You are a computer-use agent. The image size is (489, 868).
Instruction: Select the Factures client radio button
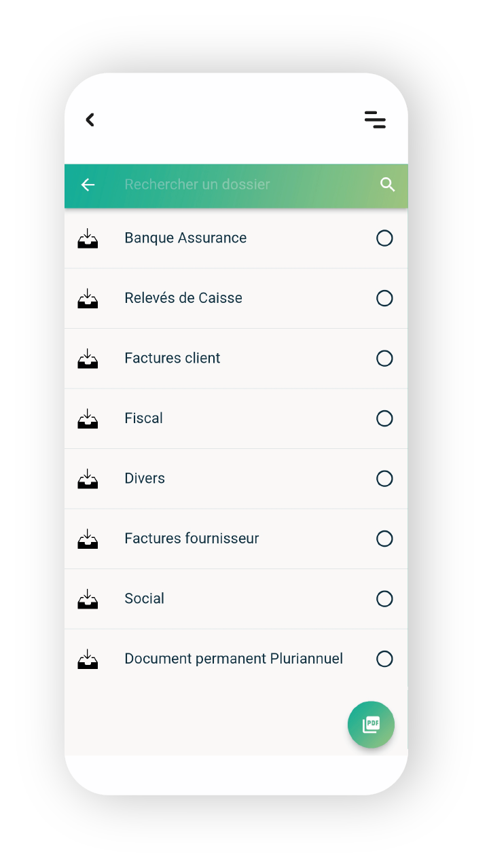pos(384,359)
